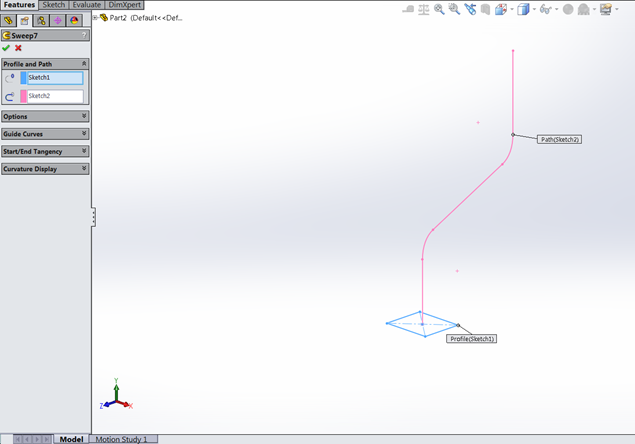Switch to the Motion Study 1 tab

123,439
